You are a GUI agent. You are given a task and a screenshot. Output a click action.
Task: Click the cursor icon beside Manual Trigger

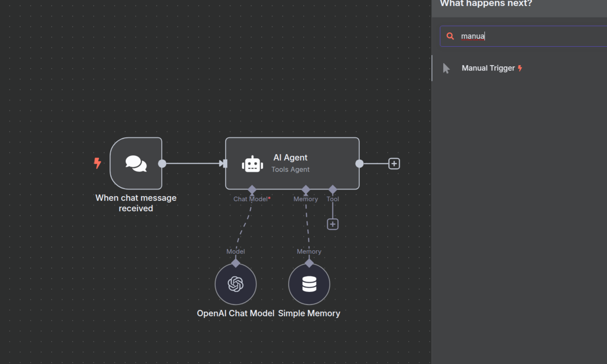(446, 68)
